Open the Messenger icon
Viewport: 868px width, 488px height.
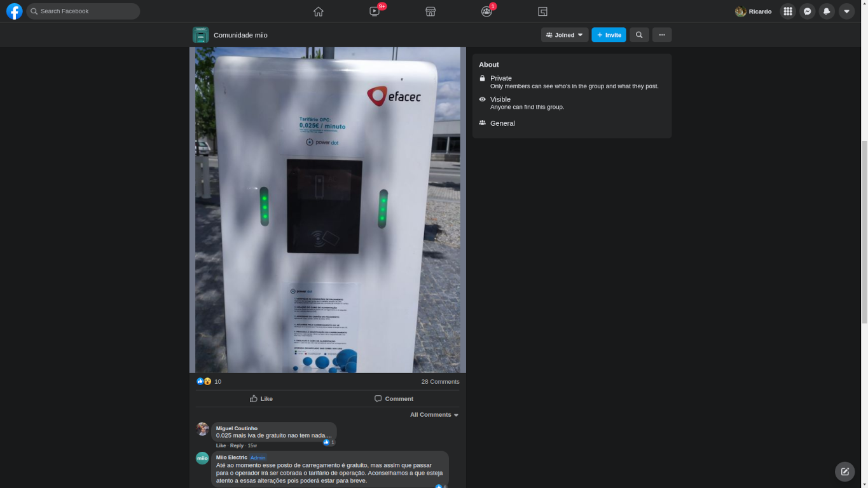[807, 11]
